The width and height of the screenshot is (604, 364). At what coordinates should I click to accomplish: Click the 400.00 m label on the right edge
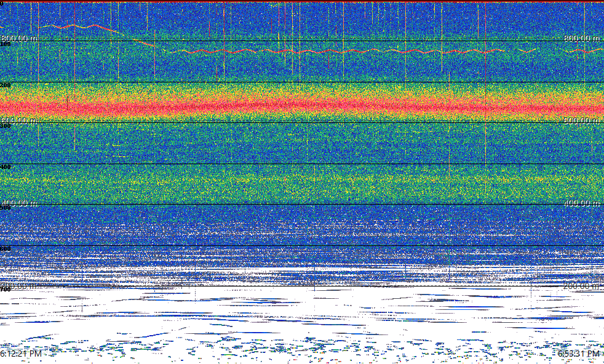pos(582,203)
